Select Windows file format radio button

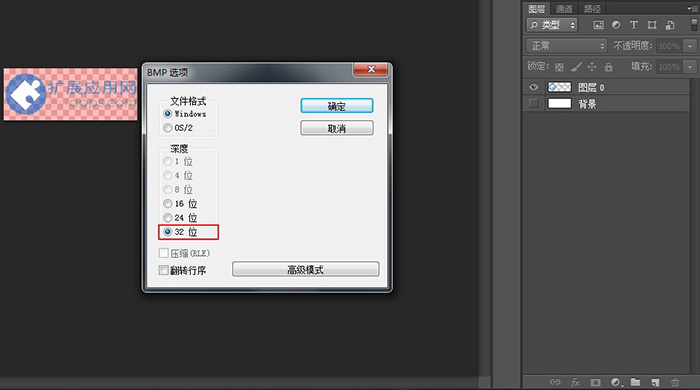pyautogui.click(x=167, y=114)
